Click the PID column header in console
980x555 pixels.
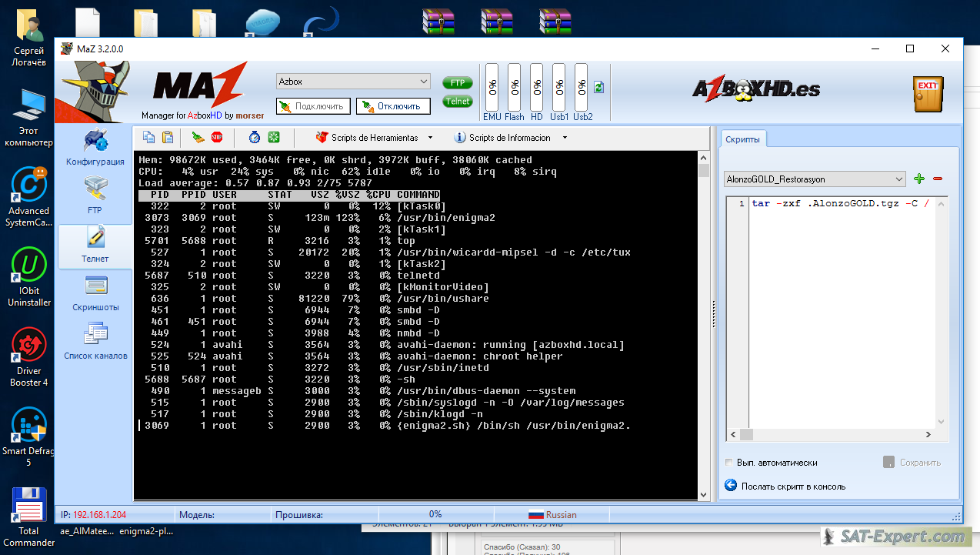[x=160, y=195]
